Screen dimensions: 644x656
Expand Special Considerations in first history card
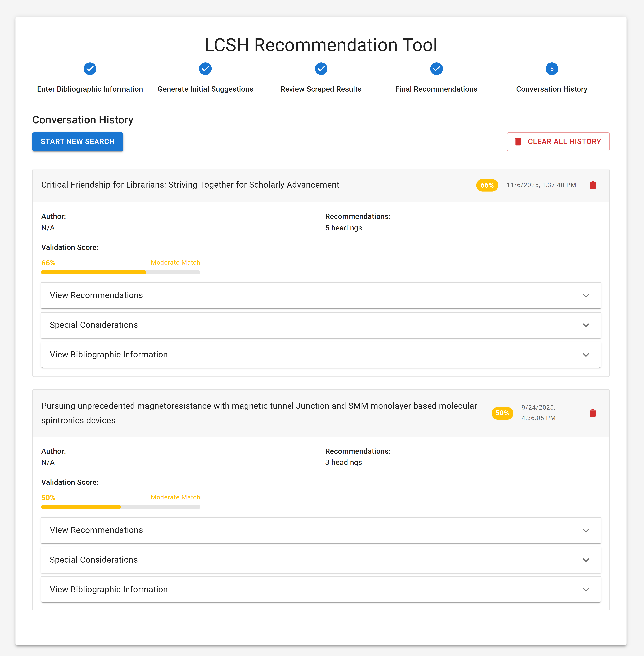coord(321,325)
